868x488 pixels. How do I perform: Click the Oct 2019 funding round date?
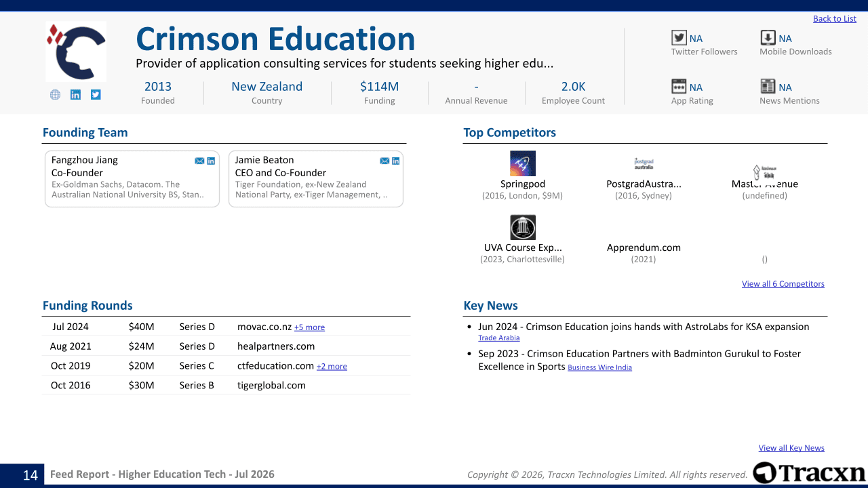pos(71,366)
